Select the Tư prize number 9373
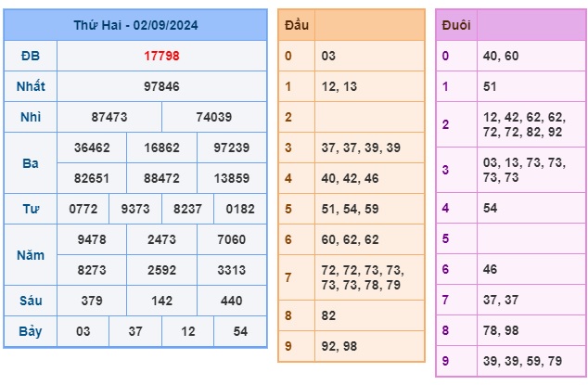This screenshot has height=385, width=588. (135, 209)
